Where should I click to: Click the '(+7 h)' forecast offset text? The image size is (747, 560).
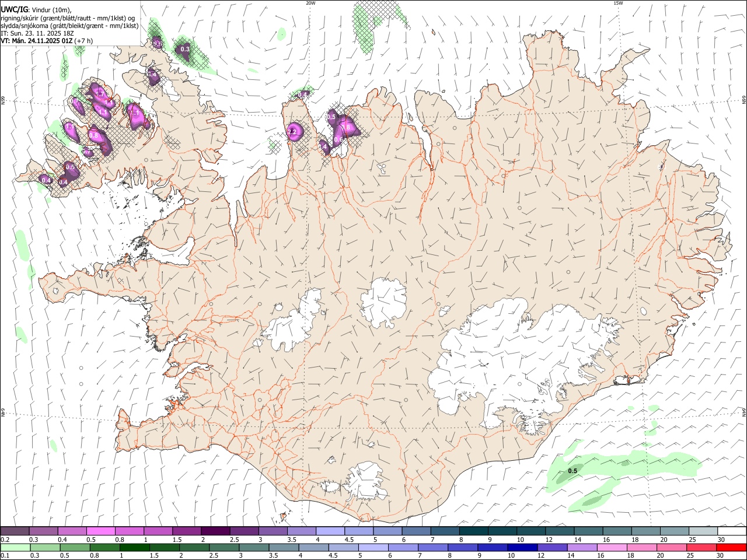coord(83,41)
